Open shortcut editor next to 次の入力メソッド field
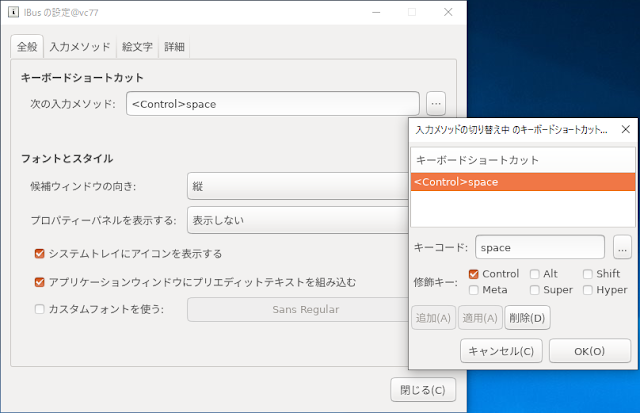The image size is (640, 413). click(x=436, y=104)
